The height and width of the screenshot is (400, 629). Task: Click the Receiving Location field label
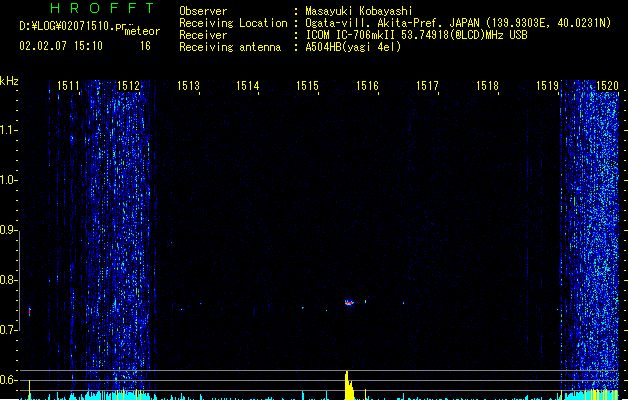(x=233, y=23)
